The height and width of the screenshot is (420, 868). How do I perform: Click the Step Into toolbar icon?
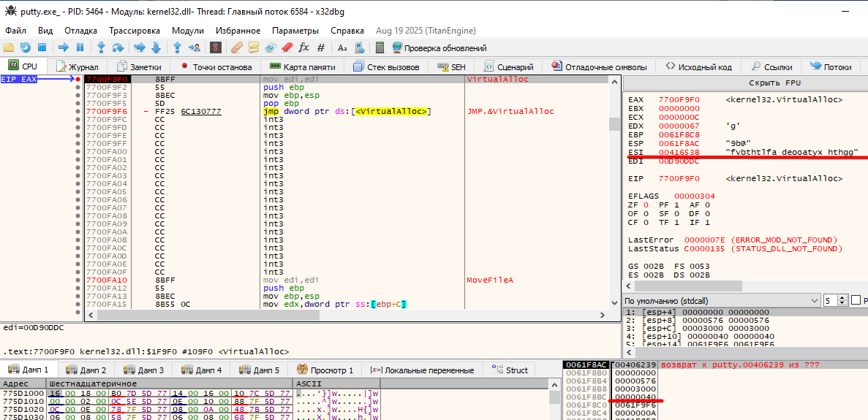point(101,47)
